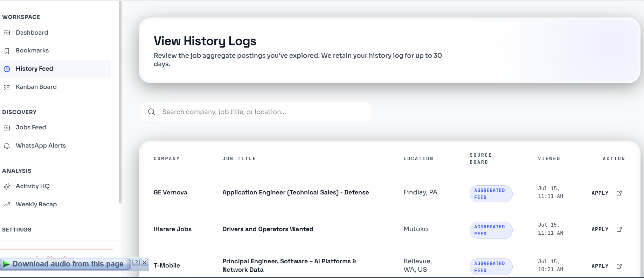The image size is (644, 278).
Task: Click external link icon for iHarare Jobs
Action: 619,229
